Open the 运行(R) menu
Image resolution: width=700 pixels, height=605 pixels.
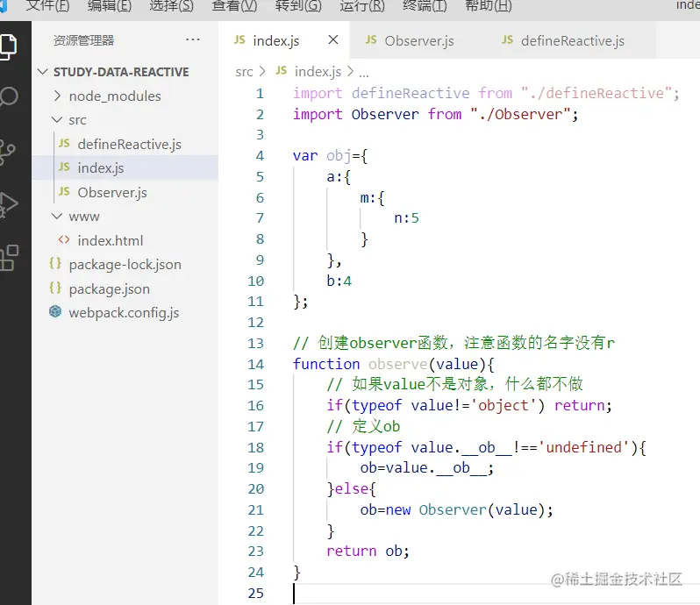click(362, 6)
